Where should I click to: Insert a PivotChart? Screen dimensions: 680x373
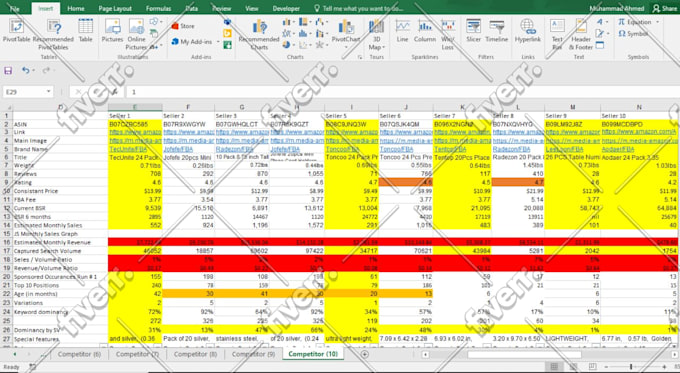[346, 33]
